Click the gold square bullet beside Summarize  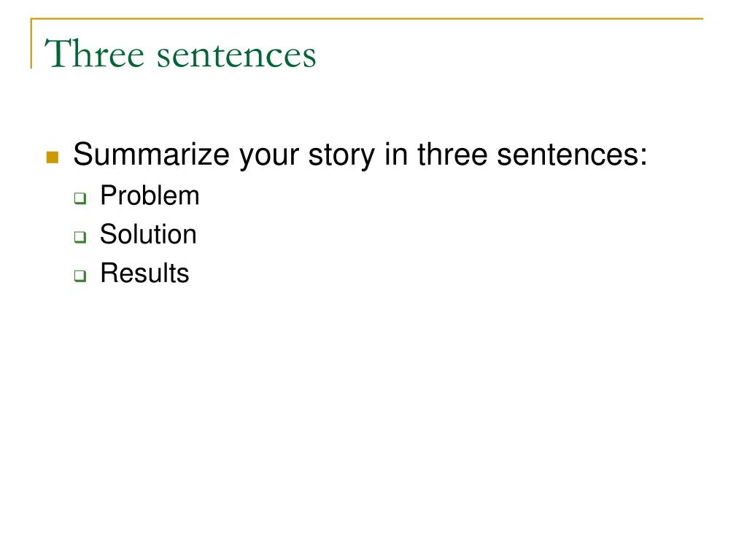53,157
